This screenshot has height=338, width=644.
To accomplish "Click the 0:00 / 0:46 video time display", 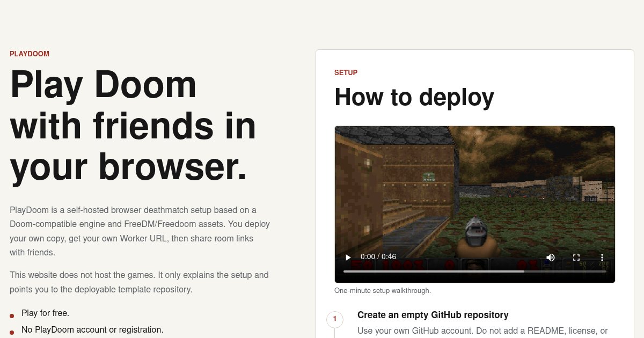I will 378,257.
